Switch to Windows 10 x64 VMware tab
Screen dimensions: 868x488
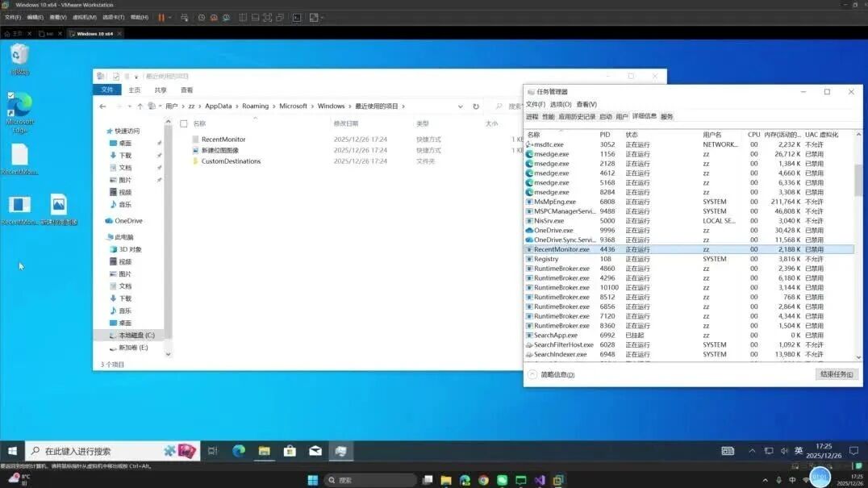pos(94,34)
